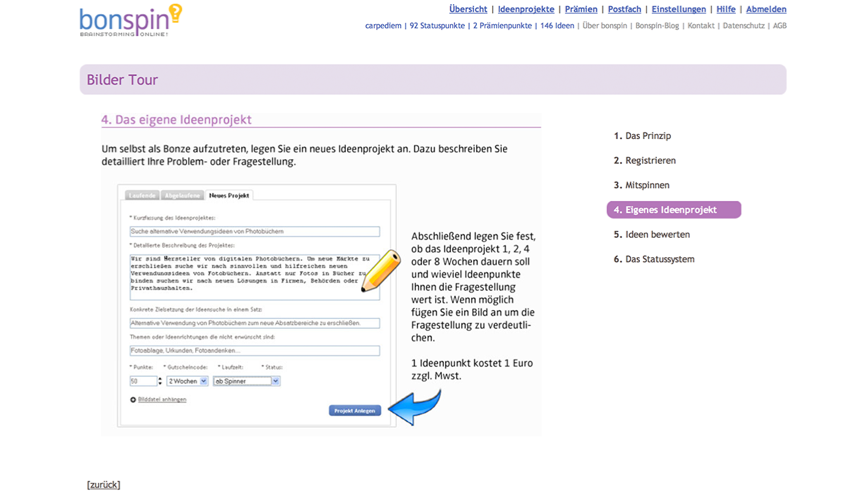
Task: Open the Übersicht navigation link
Action: (x=468, y=9)
